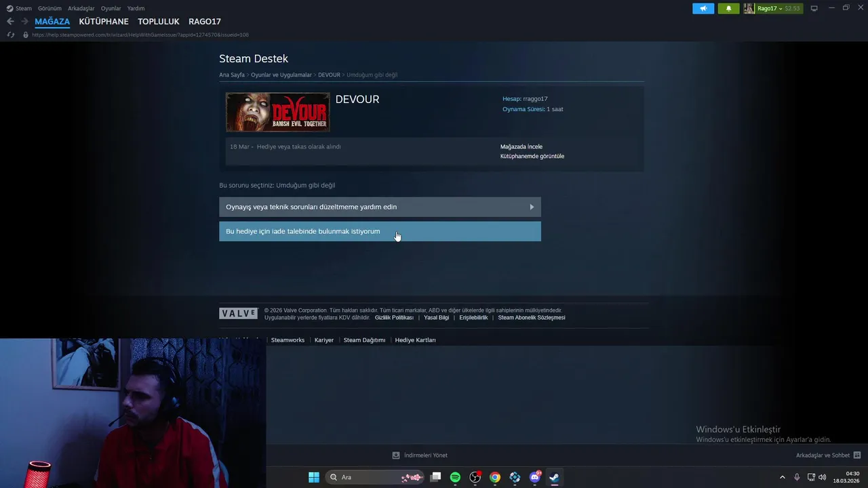Image resolution: width=868 pixels, height=488 pixels.
Task: Click the taskbar Ara search box
Action: (375, 477)
